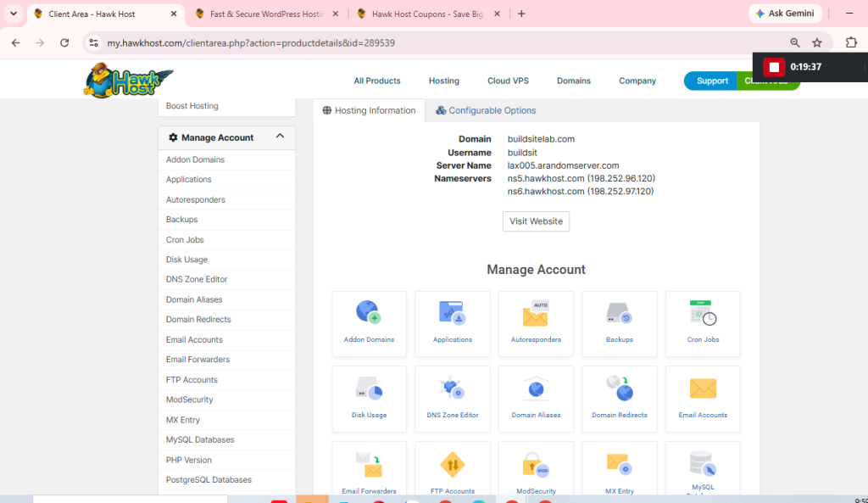
Task: Go back with the browser back arrow
Action: pyautogui.click(x=15, y=42)
